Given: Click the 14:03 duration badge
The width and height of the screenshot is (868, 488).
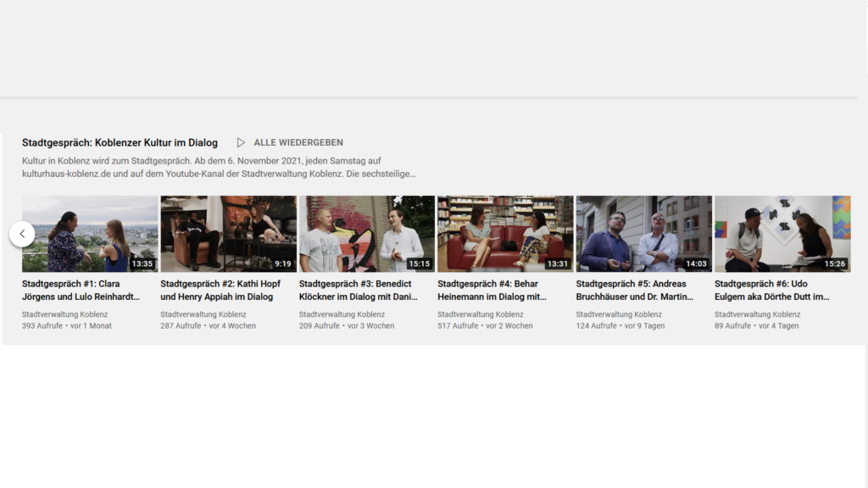Looking at the screenshot, I should (696, 264).
